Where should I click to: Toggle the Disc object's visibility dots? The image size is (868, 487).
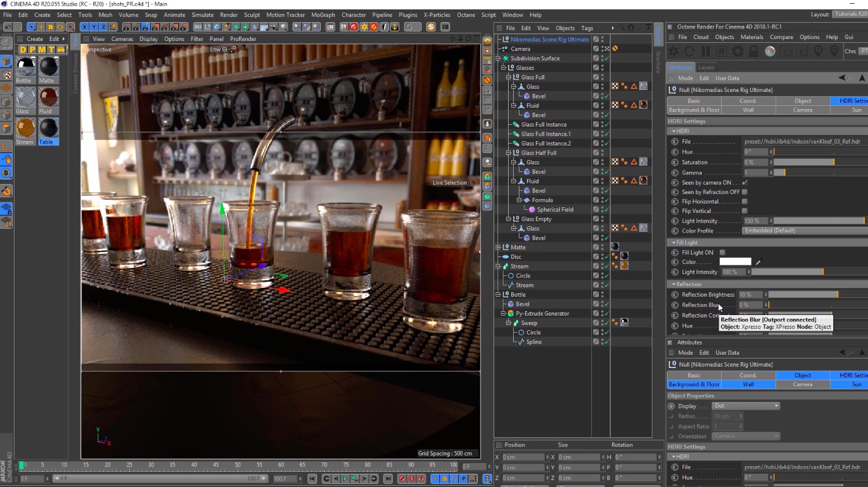[603, 256]
